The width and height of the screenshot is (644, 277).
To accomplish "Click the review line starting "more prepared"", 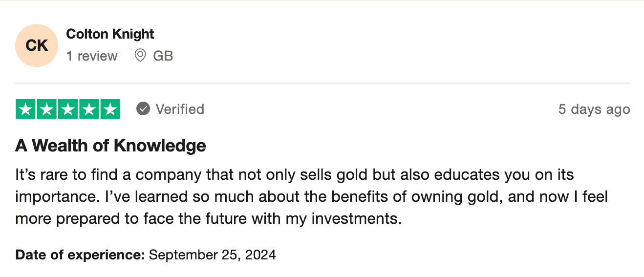I will coord(208,218).
